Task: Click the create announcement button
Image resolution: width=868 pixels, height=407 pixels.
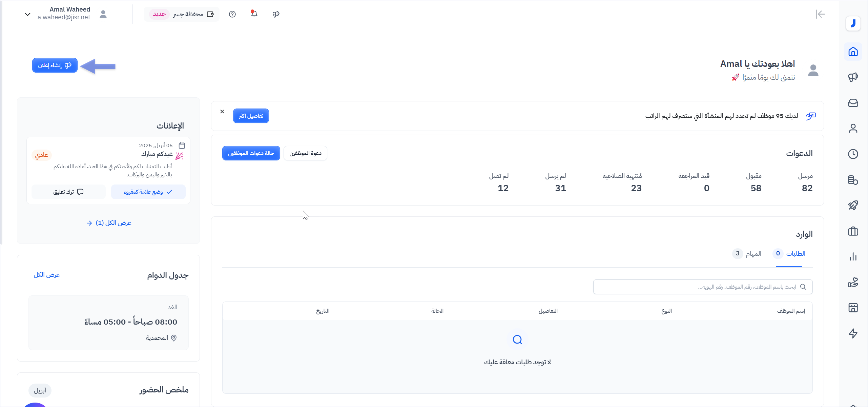Action: click(x=55, y=65)
